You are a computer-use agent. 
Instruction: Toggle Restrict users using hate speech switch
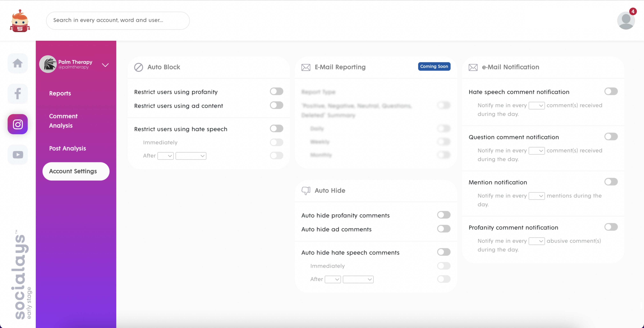[x=276, y=129]
